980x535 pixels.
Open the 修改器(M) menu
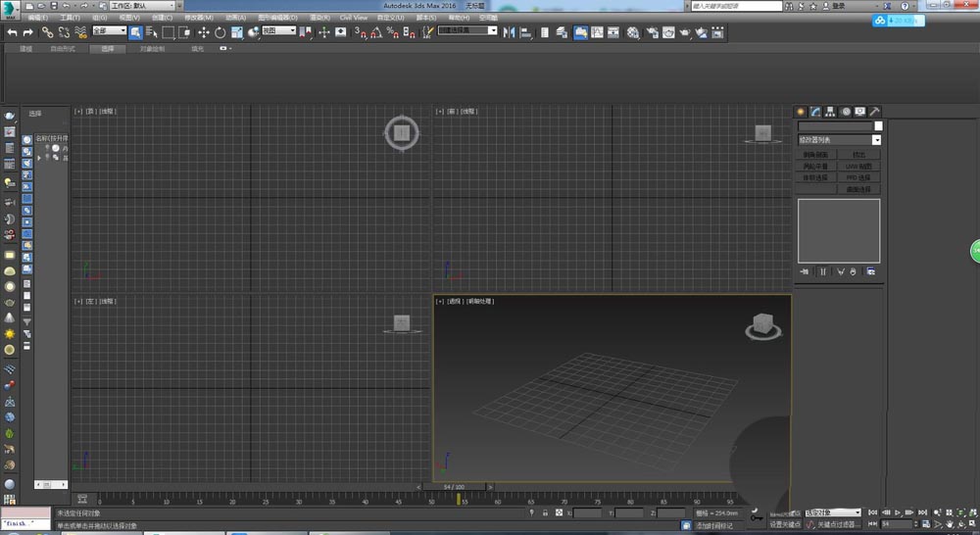click(x=199, y=18)
